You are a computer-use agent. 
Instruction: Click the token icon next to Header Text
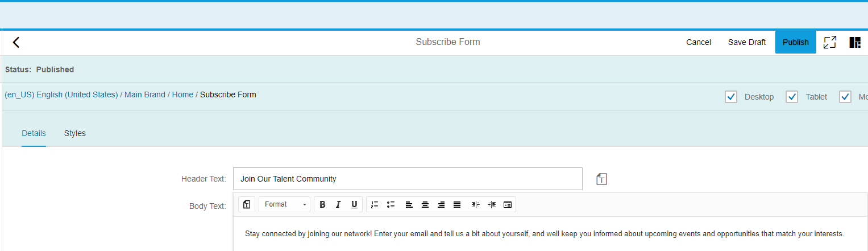coord(601,179)
